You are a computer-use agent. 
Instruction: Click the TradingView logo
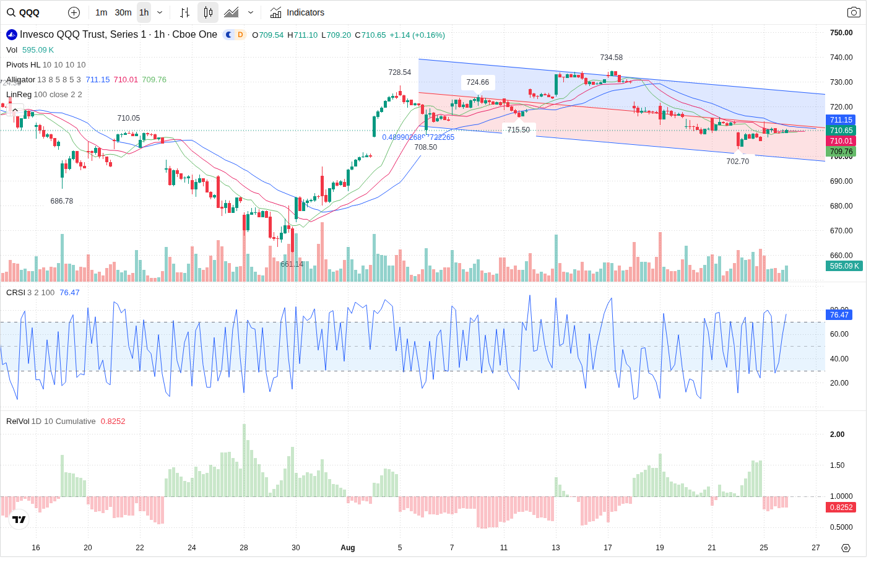(19, 519)
